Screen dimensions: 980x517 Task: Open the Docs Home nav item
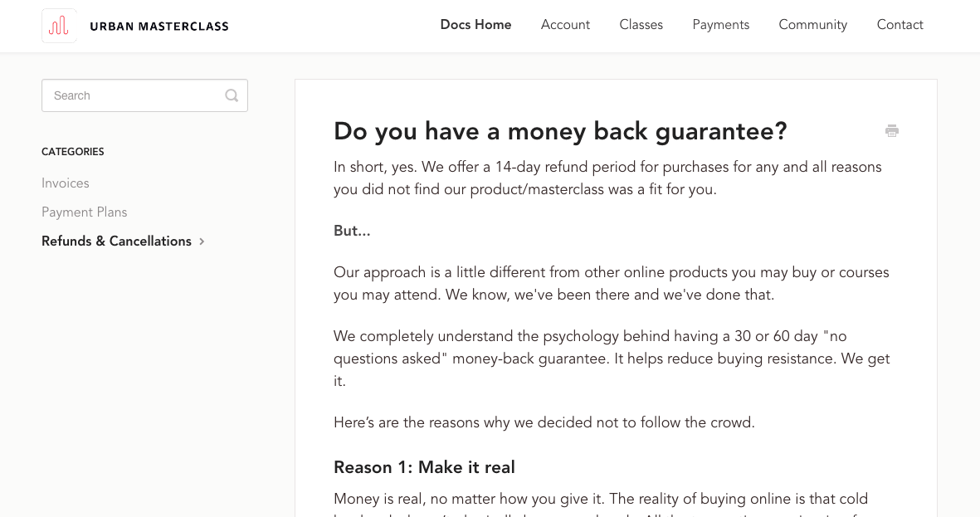475,25
